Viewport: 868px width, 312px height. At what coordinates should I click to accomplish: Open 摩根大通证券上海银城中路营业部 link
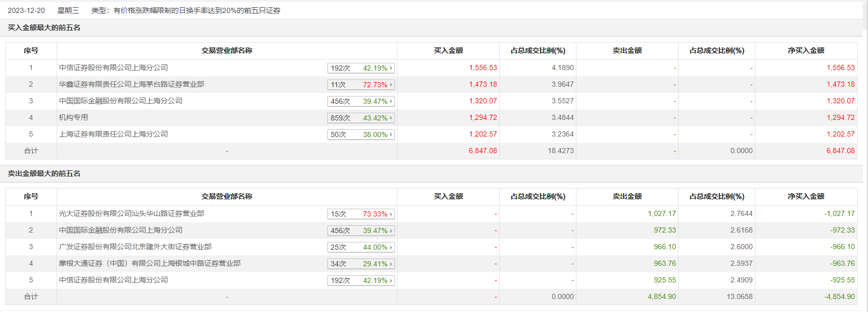[x=149, y=263]
